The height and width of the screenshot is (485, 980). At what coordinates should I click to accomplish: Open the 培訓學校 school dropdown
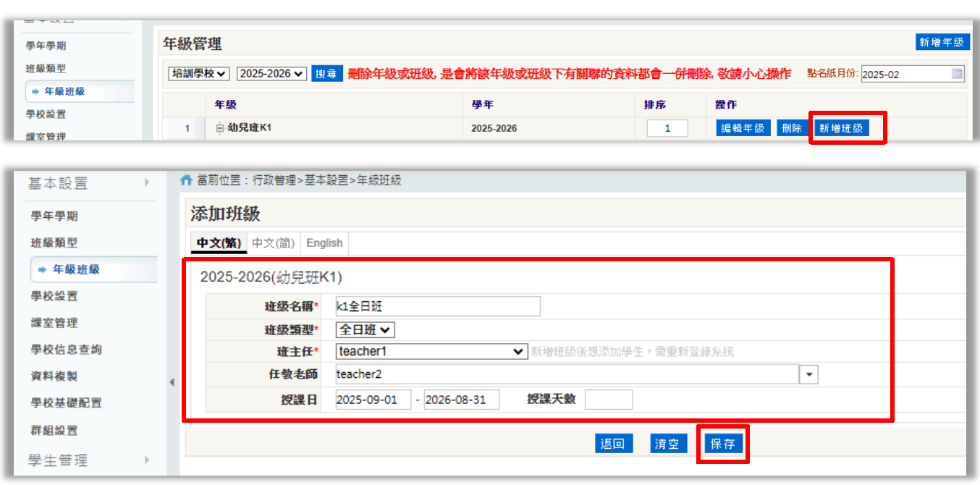click(x=199, y=74)
